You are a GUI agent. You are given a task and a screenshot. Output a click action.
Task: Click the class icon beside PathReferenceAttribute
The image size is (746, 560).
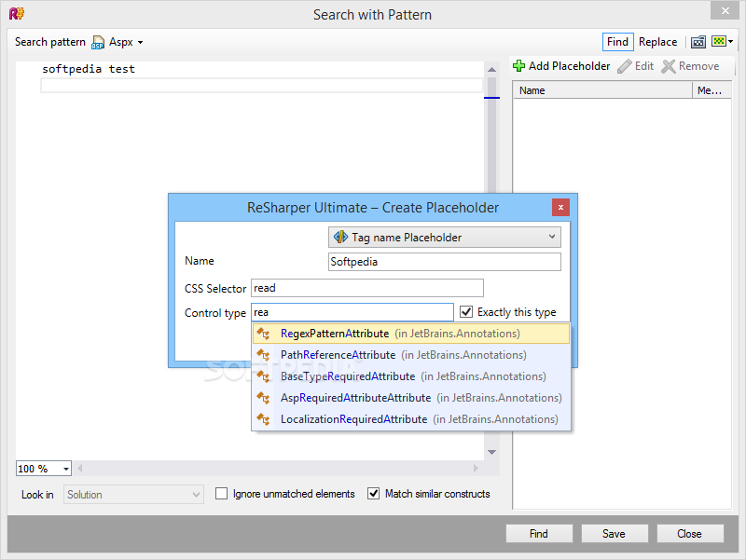[x=264, y=355]
